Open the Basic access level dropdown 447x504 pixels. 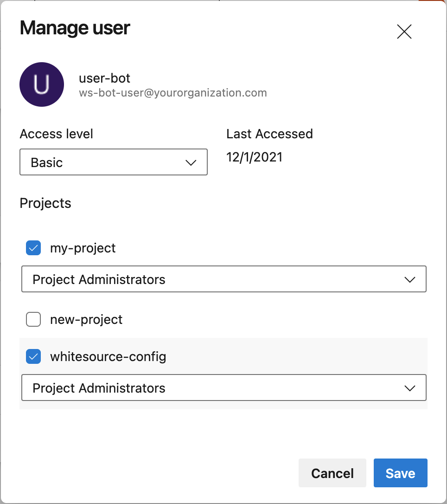(x=113, y=162)
